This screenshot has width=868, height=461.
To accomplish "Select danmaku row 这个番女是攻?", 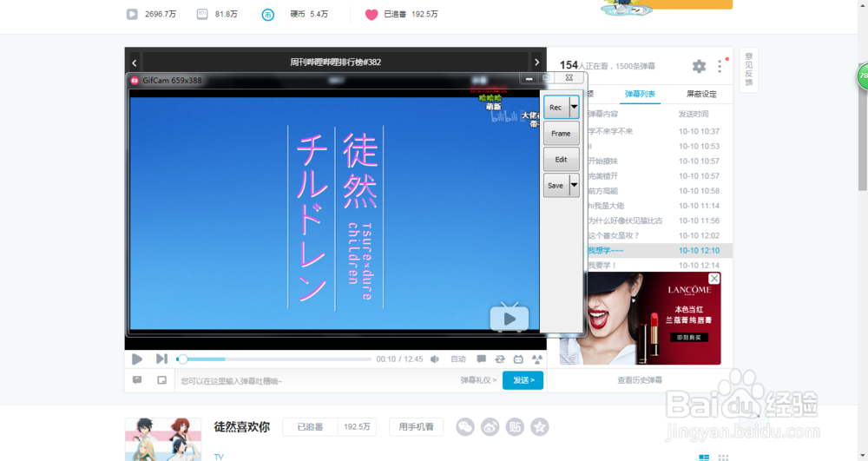I will [x=660, y=236].
